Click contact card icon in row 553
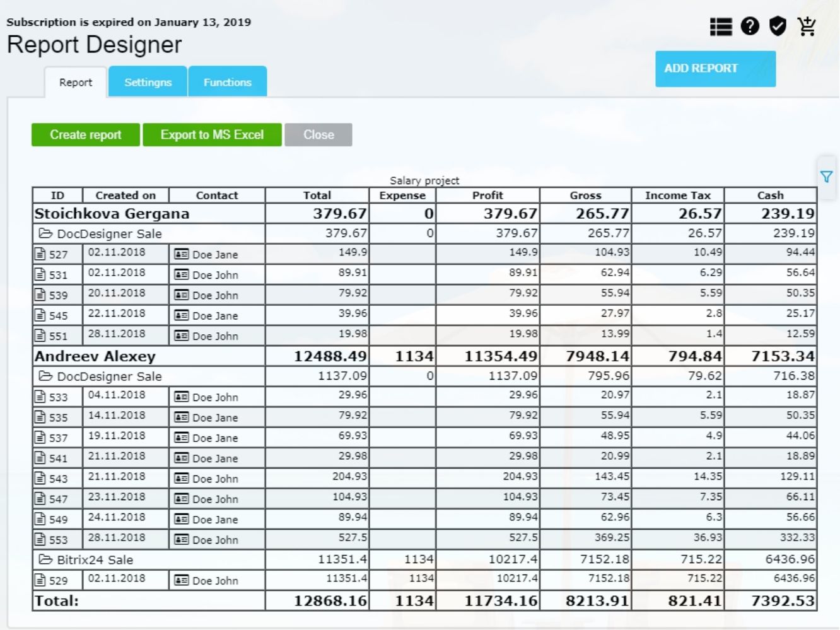The width and height of the screenshot is (840, 630). (x=182, y=540)
